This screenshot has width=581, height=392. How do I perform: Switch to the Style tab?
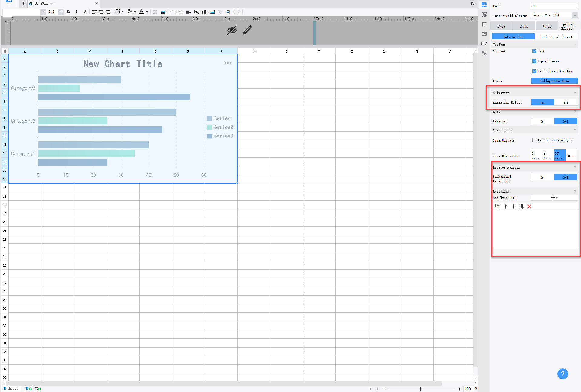tap(547, 26)
